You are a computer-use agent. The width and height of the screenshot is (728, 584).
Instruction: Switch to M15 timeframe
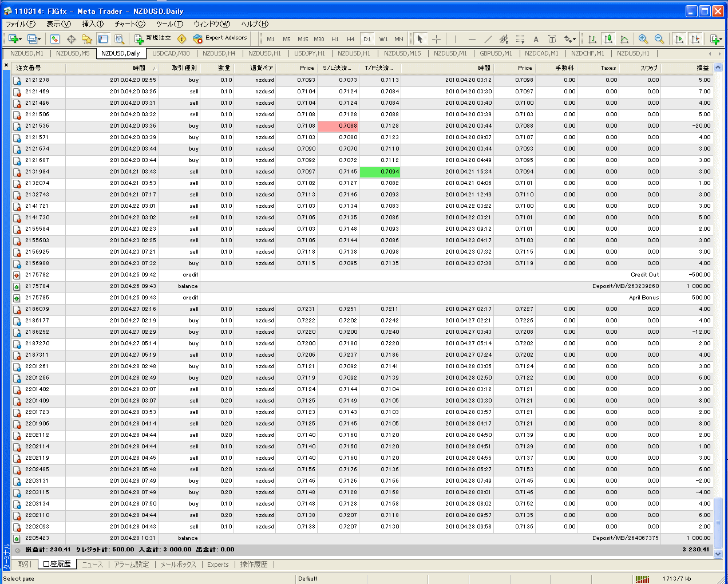(x=303, y=39)
